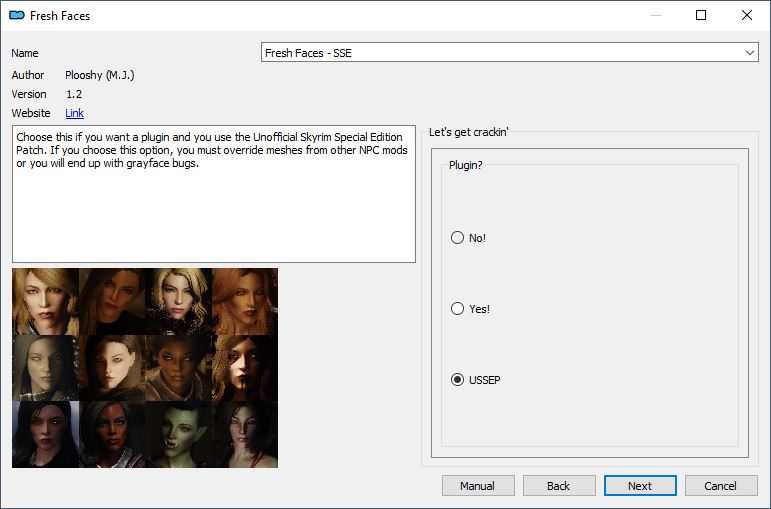Viewport: 771px width, 509px height.
Task: Click the Name label
Action: [x=25, y=53]
